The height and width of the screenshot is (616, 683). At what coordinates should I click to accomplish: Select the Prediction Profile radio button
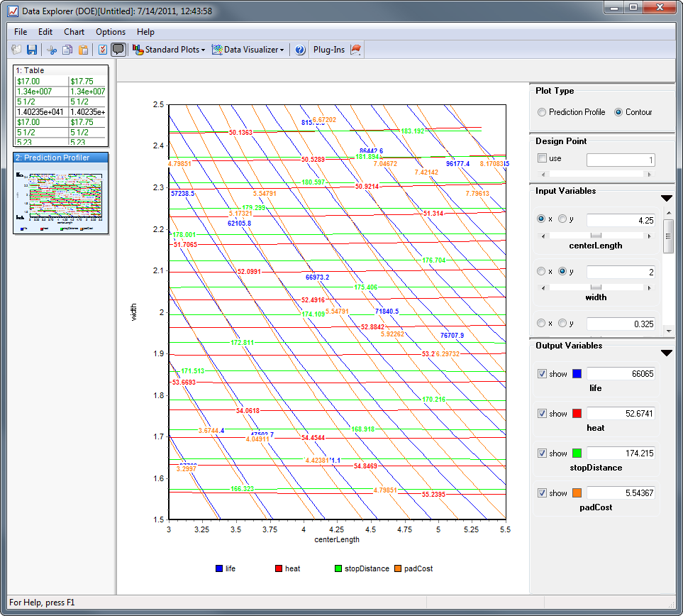pyautogui.click(x=542, y=112)
